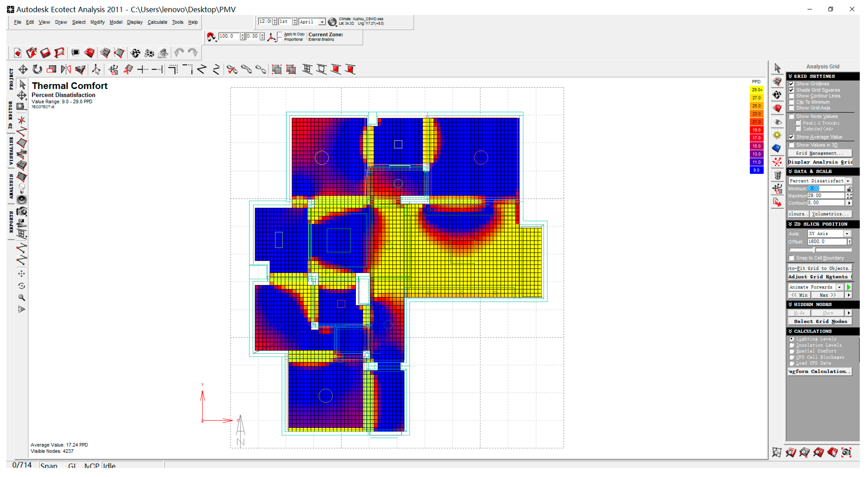868x477 pixels.
Task: Open the Percent Dissatisfaction data dropdown
Action: [848, 181]
